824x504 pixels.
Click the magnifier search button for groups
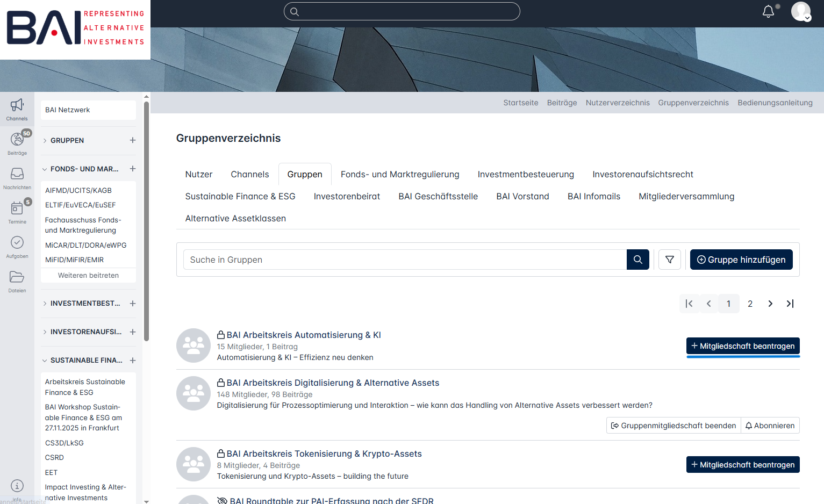point(637,260)
